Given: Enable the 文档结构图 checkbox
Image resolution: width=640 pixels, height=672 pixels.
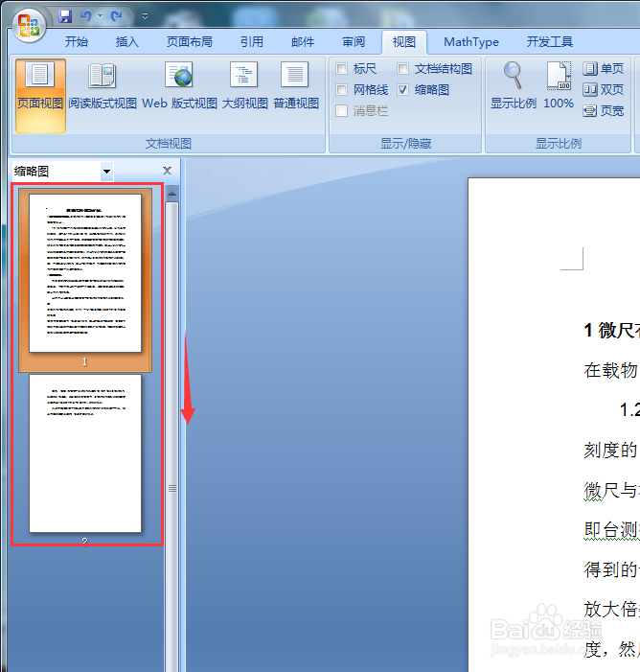Looking at the screenshot, I should pyautogui.click(x=402, y=69).
